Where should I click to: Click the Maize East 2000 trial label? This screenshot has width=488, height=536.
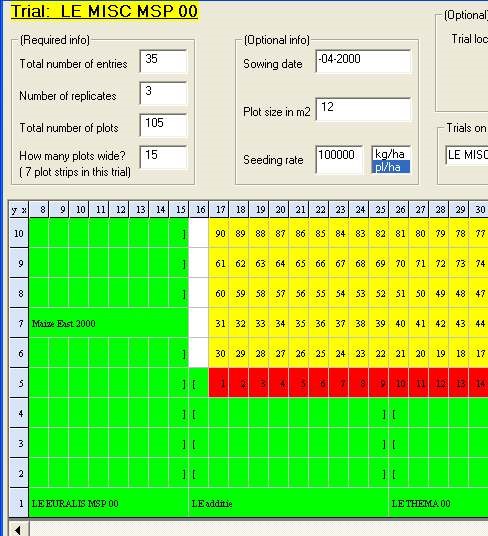[64, 323]
